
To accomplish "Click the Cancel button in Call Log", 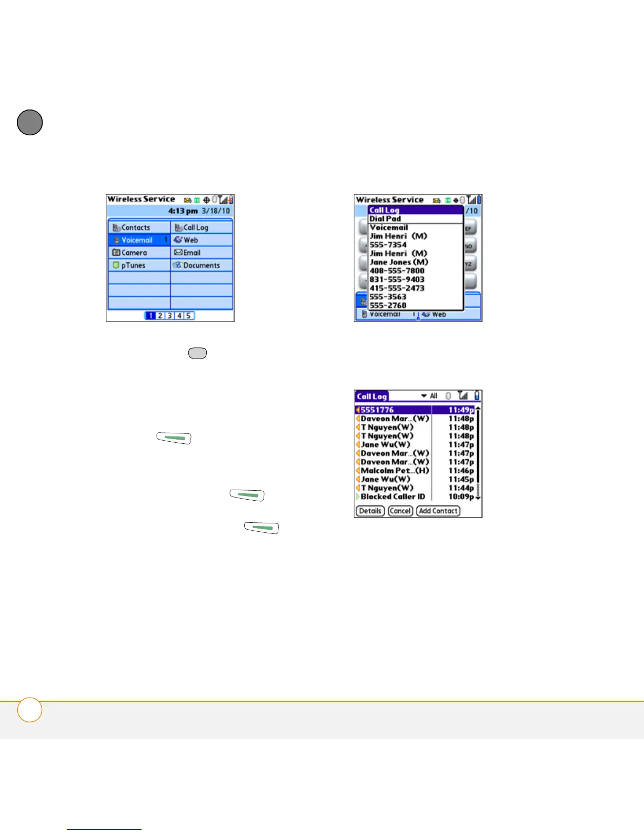I will click(x=400, y=511).
